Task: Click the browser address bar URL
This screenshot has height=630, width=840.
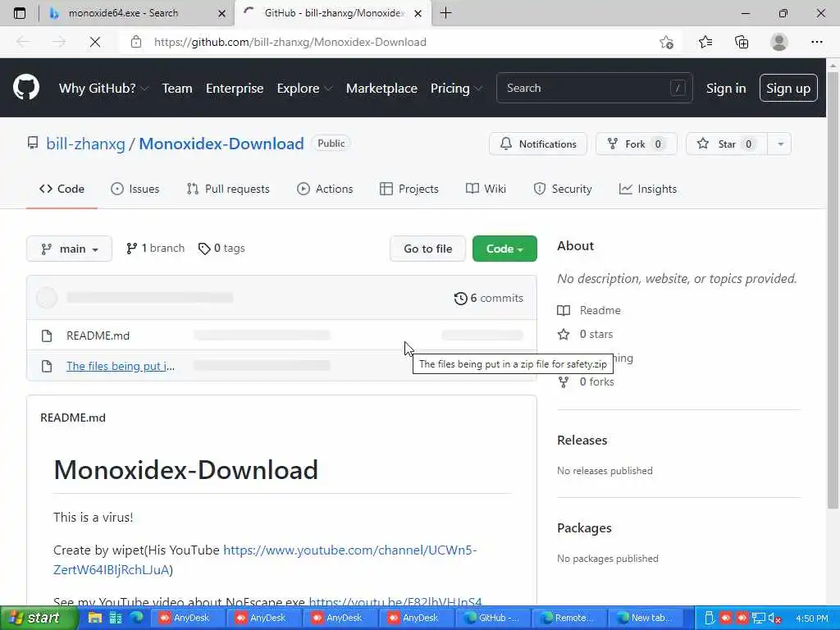Action: (x=290, y=42)
